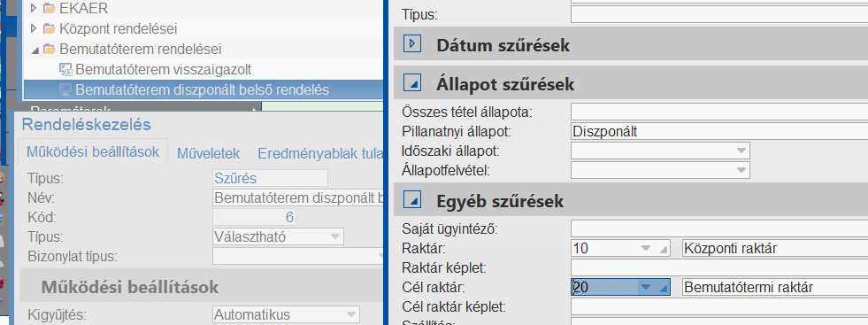Click the Központ rendelései folder icon
Viewport: 868px width, 325px height.
tap(50, 29)
